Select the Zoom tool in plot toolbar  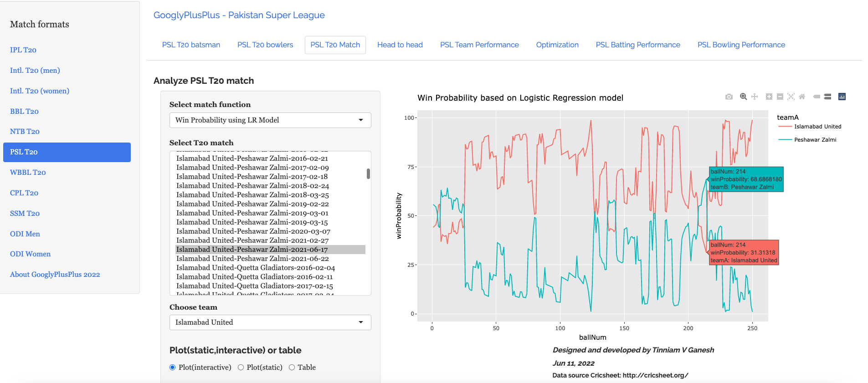point(743,97)
